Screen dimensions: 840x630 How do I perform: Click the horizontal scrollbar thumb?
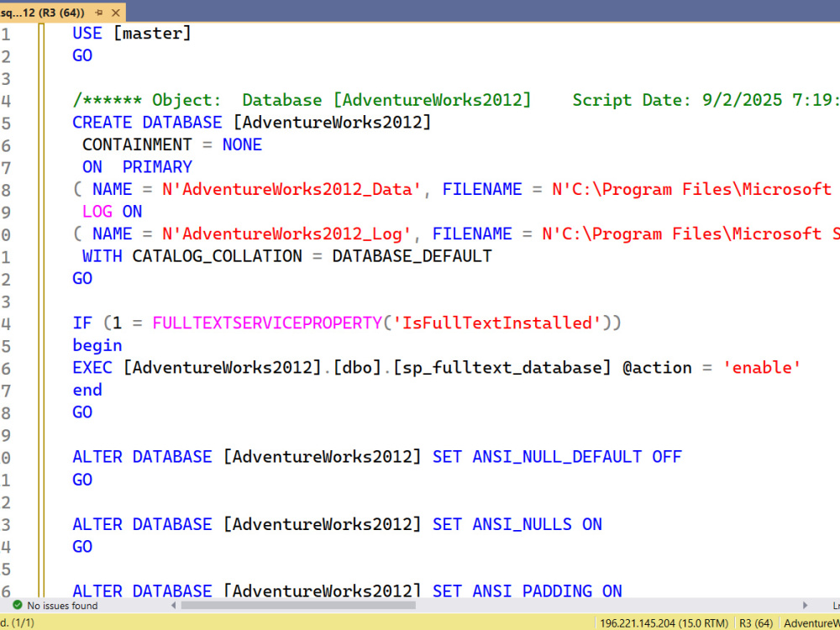[298, 606]
